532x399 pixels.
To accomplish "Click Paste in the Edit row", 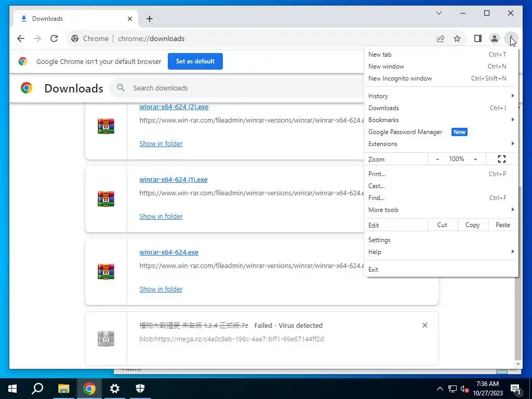I will (x=502, y=225).
